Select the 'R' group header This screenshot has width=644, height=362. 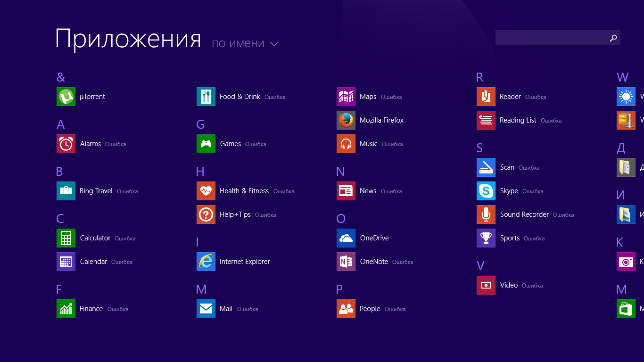480,77
